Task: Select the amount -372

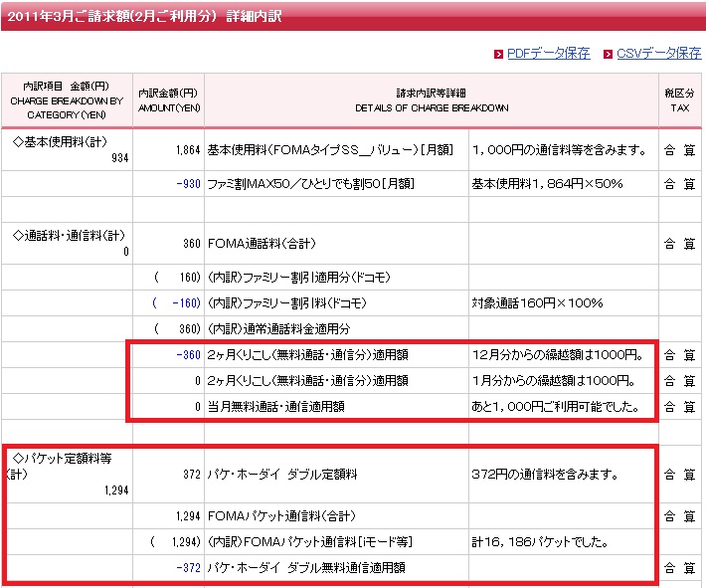Action: [188, 568]
